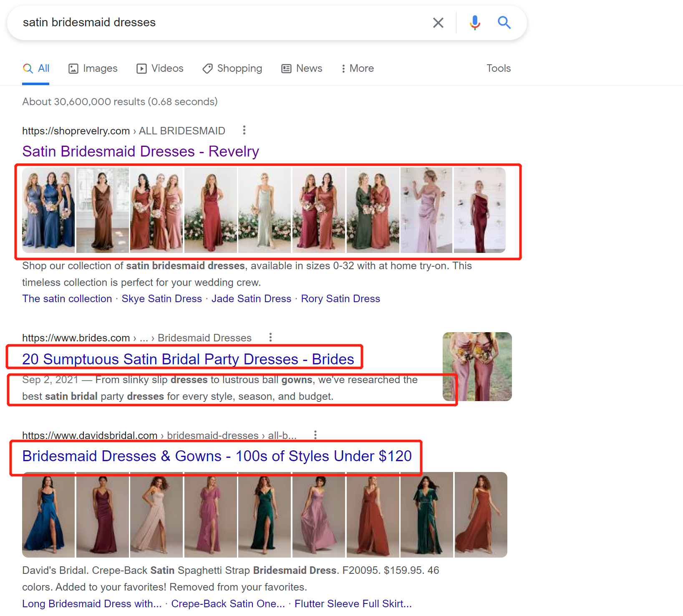Go to the News tab
683x616 pixels.
(x=302, y=68)
